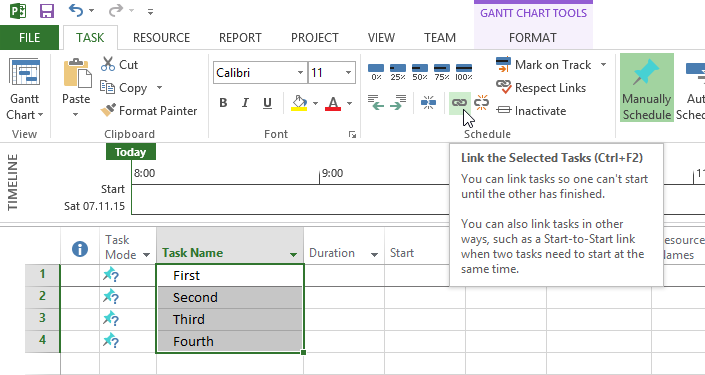Mark task as 100% complete
The width and height of the screenshot is (705, 375).
(x=464, y=71)
